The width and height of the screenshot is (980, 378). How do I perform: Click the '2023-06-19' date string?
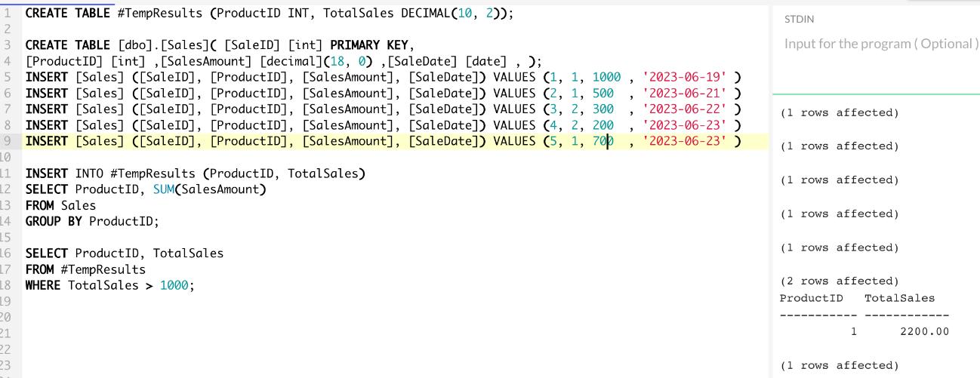686,78
